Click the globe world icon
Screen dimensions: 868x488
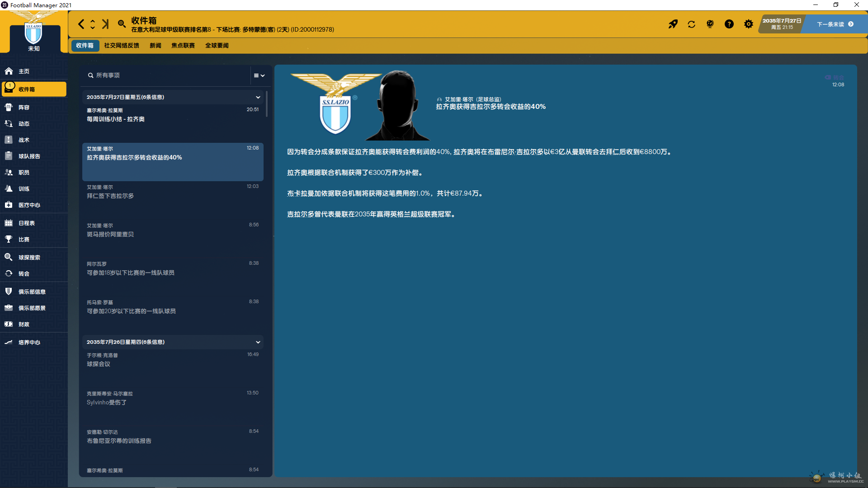tap(710, 24)
